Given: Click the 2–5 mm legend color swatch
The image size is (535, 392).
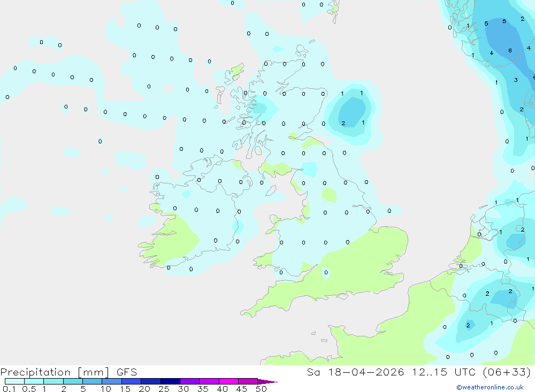Looking at the screenshot, I should tap(73, 381).
